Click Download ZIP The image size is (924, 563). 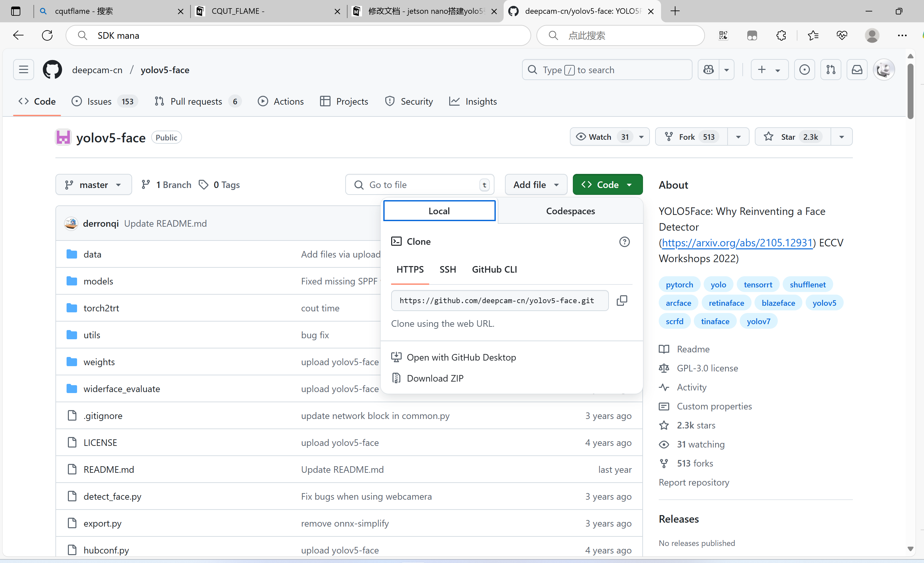point(435,378)
